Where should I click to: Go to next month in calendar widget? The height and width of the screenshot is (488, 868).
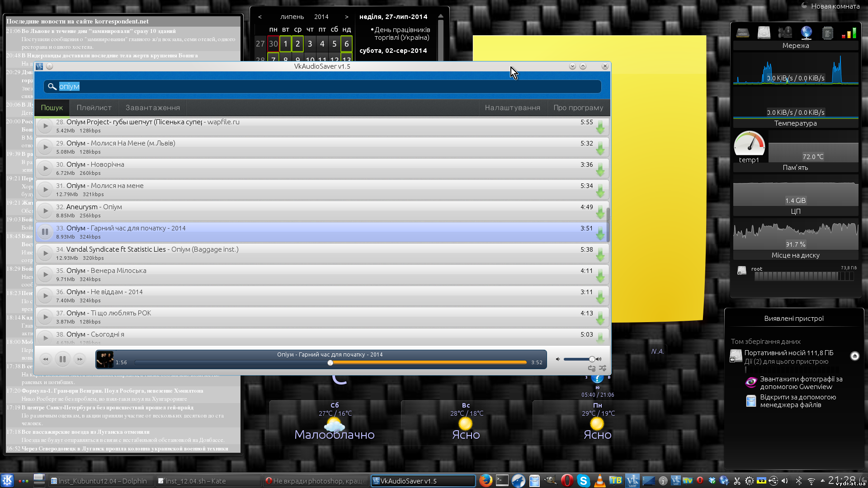[347, 17]
